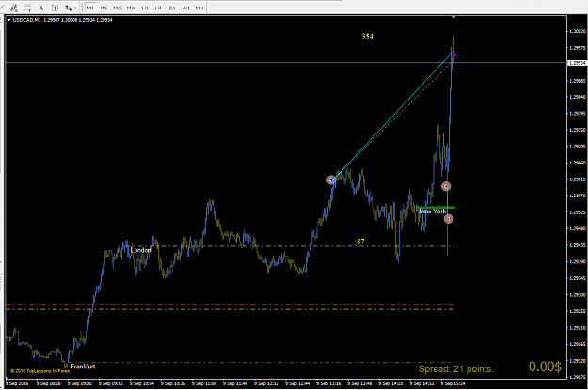Click the yellow 87 points label
The width and height of the screenshot is (588, 390).
tap(360, 242)
